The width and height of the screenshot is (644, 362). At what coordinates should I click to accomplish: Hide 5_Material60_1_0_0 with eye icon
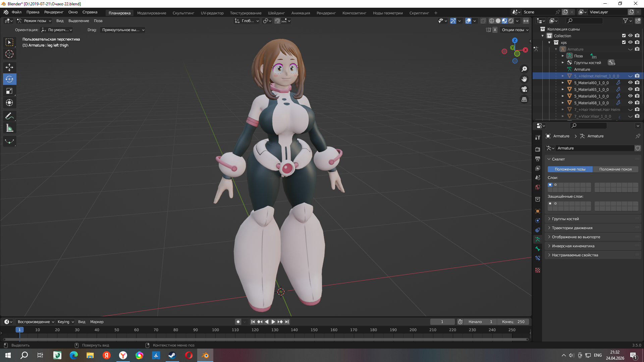pos(630,83)
